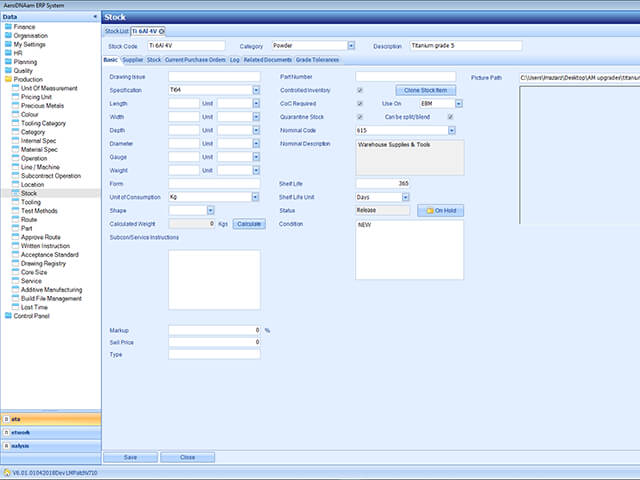Toggle the Quarantine Stock checkbox
The image size is (640, 480).
[x=360, y=117]
